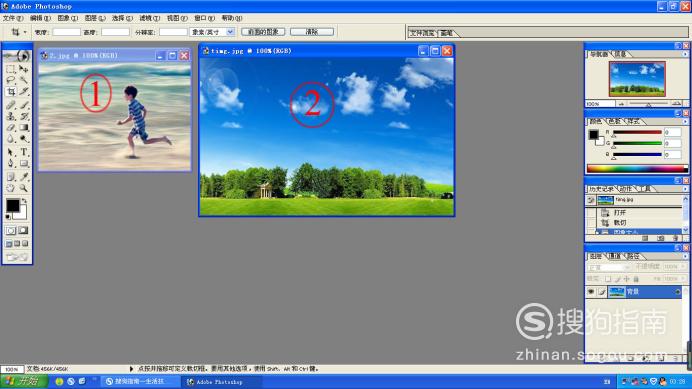This screenshot has width=692, height=389.
Task: Select the Blur tool
Action: pyautogui.click(x=11, y=139)
